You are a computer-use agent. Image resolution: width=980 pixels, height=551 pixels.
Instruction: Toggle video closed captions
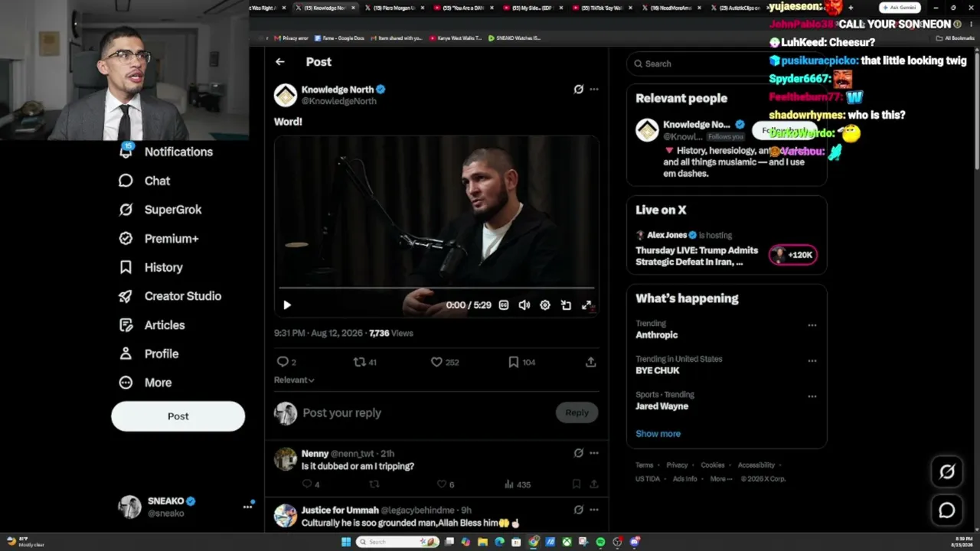click(504, 305)
